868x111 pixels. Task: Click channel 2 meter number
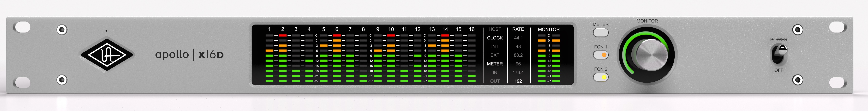pos(283,29)
